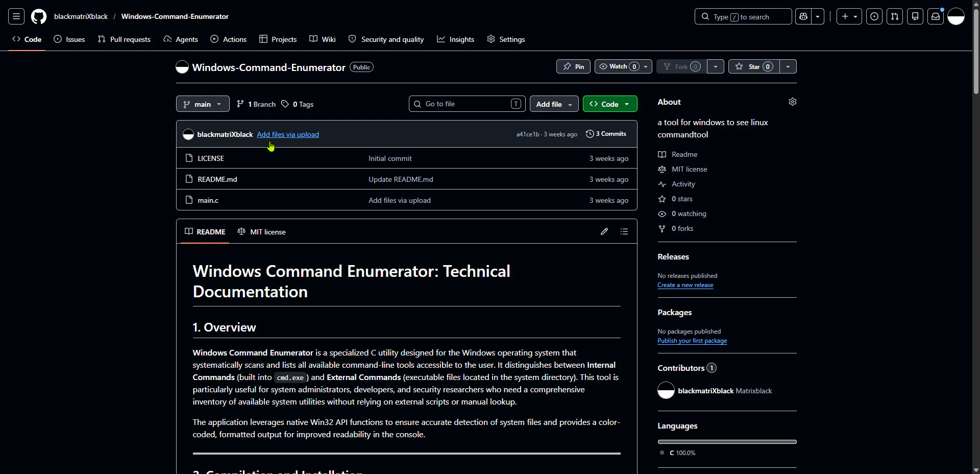Click the tag icon next to 0 Tags
The image size is (980, 474).
(285, 104)
